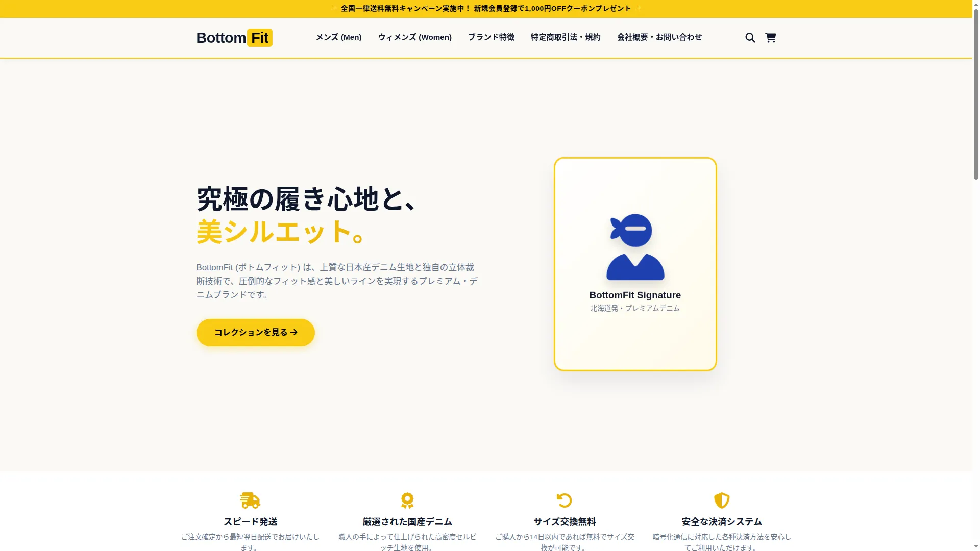Click the コレクションを見る button
The image size is (980, 551).
(x=256, y=333)
